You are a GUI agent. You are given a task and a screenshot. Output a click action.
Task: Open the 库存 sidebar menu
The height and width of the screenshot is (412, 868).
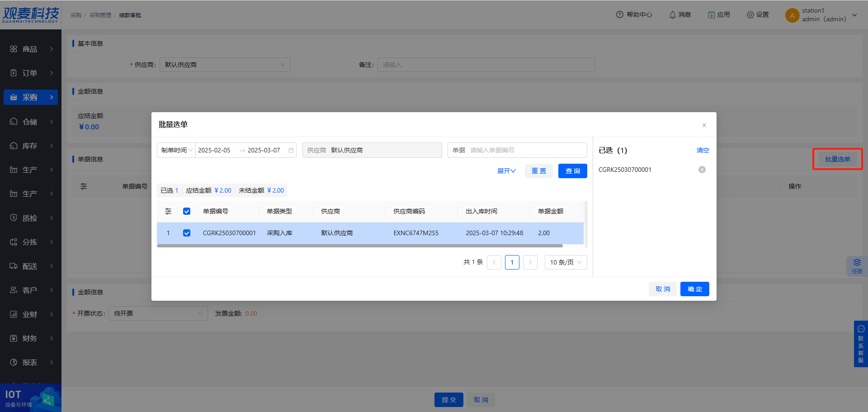click(31, 146)
